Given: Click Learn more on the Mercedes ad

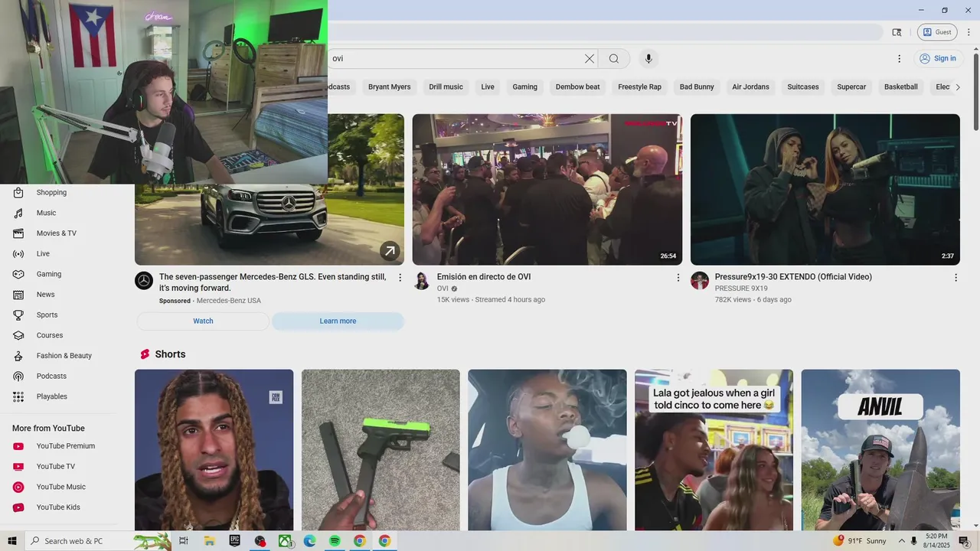Looking at the screenshot, I should 338,321.
